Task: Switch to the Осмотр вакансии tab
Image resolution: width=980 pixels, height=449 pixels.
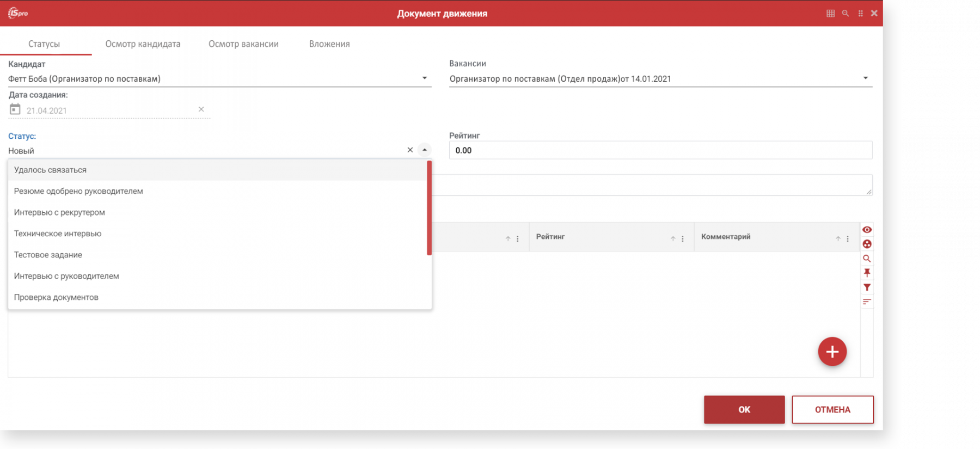Action: 243,44
